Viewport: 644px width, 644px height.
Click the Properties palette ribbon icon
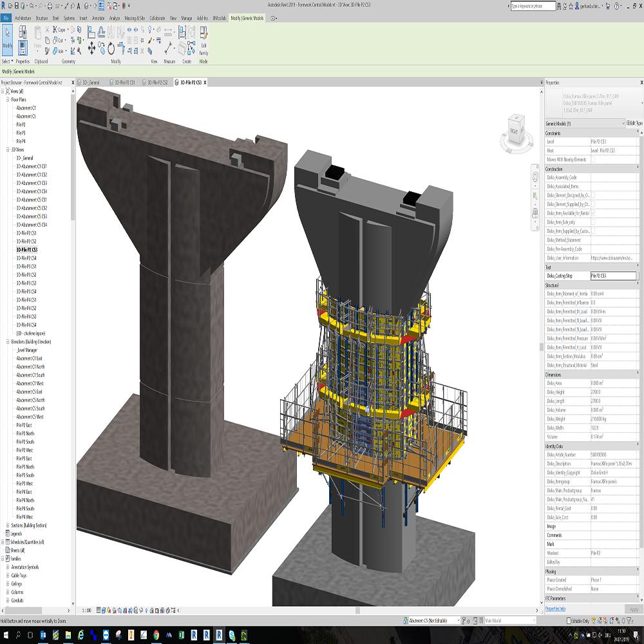[23, 46]
